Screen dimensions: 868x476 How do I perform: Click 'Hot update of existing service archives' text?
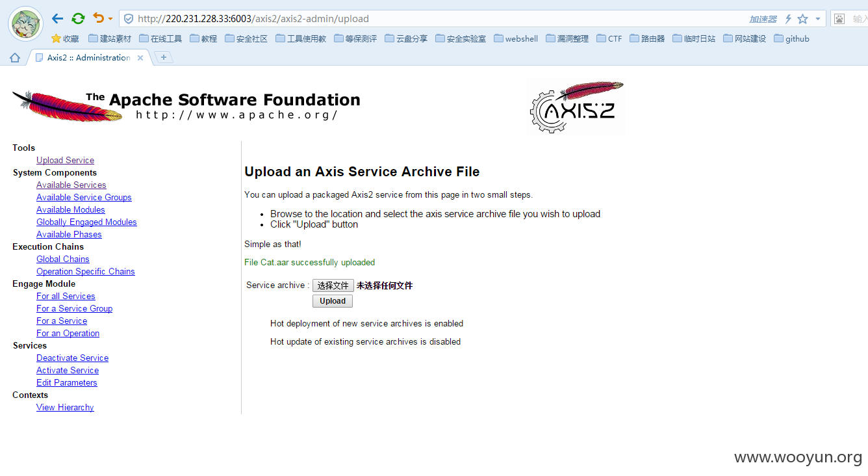tap(365, 341)
